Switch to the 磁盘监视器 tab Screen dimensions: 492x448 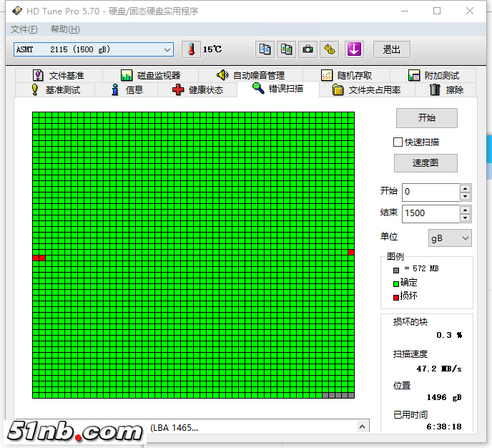(x=150, y=75)
